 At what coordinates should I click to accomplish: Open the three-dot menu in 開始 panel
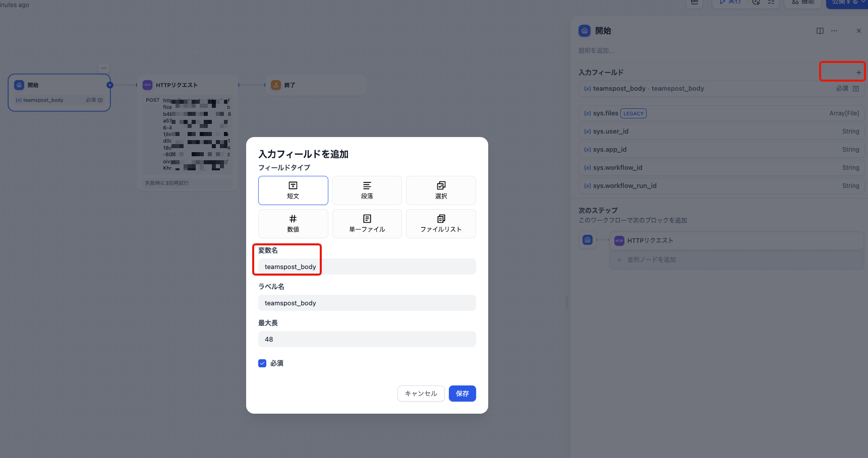coord(834,31)
